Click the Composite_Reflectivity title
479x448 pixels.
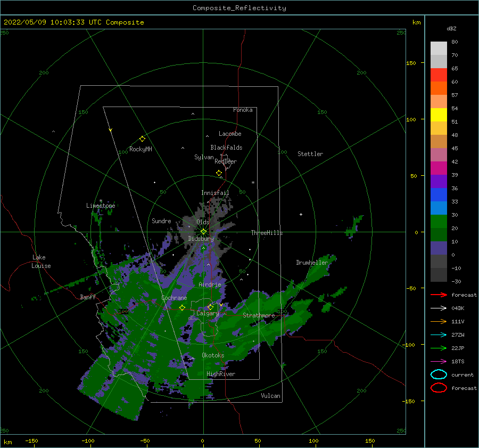click(240, 8)
